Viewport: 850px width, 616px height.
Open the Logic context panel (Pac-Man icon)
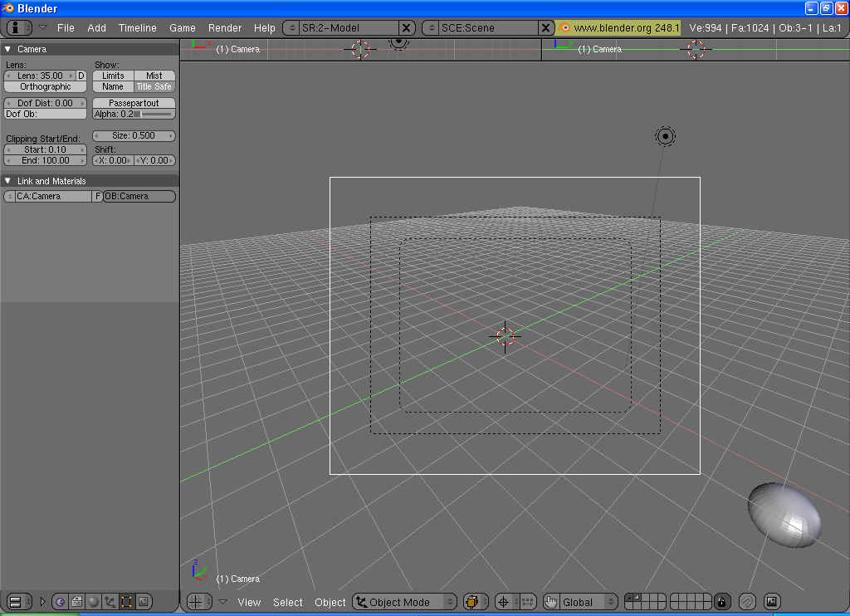coord(60,601)
